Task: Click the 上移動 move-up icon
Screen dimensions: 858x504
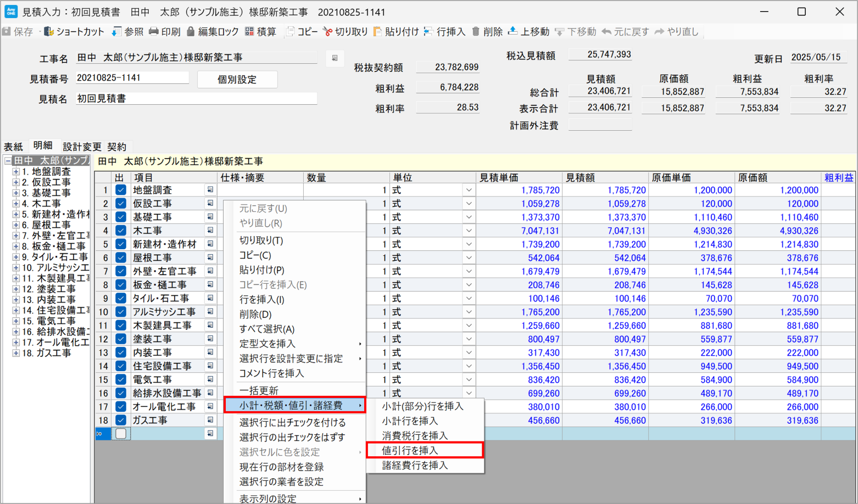Action: pyautogui.click(x=512, y=32)
